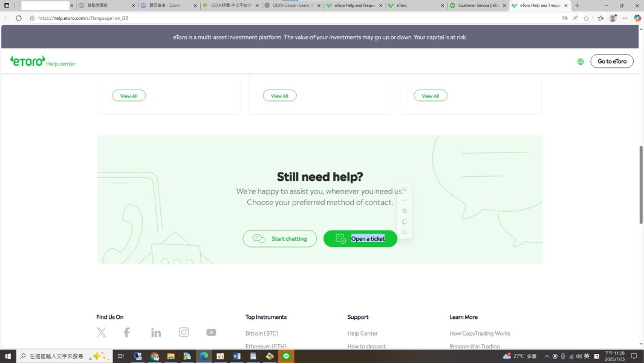Open File Explorer from the taskbar
Viewport: 644px width, 363px height.
tap(171, 356)
